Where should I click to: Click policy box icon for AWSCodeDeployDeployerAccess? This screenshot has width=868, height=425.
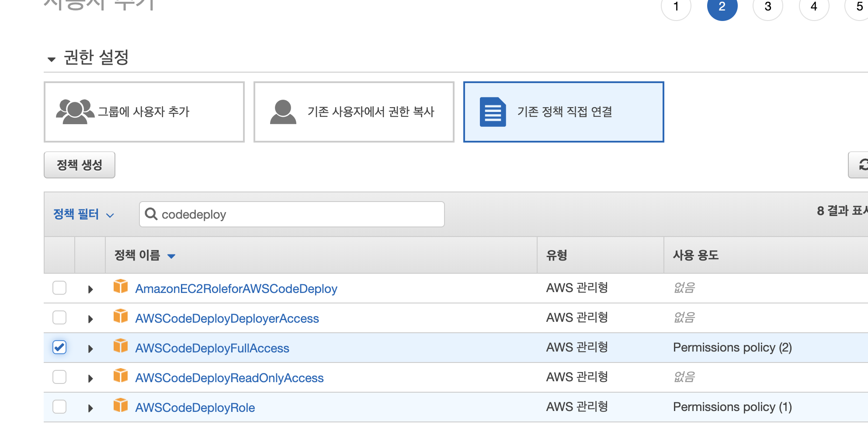click(x=121, y=316)
